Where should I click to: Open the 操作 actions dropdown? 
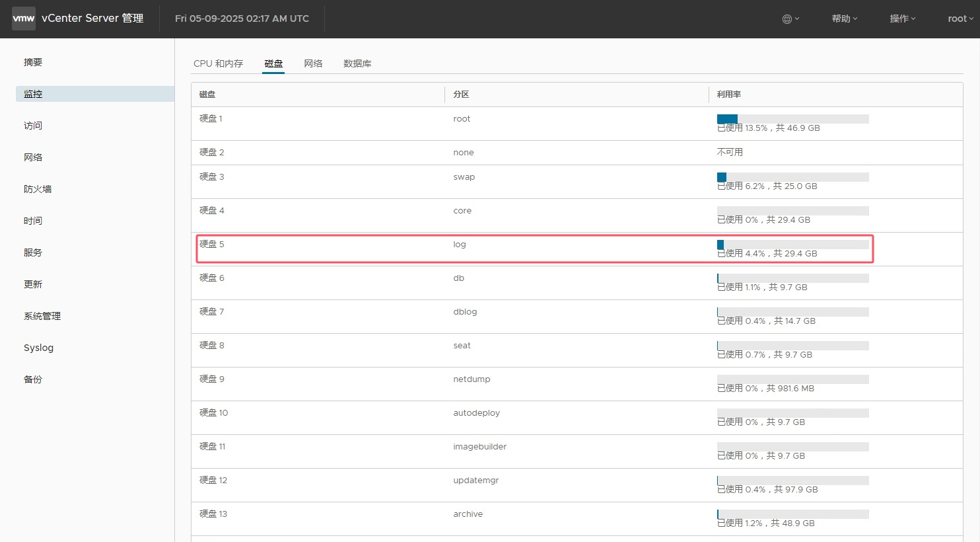pos(902,19)
